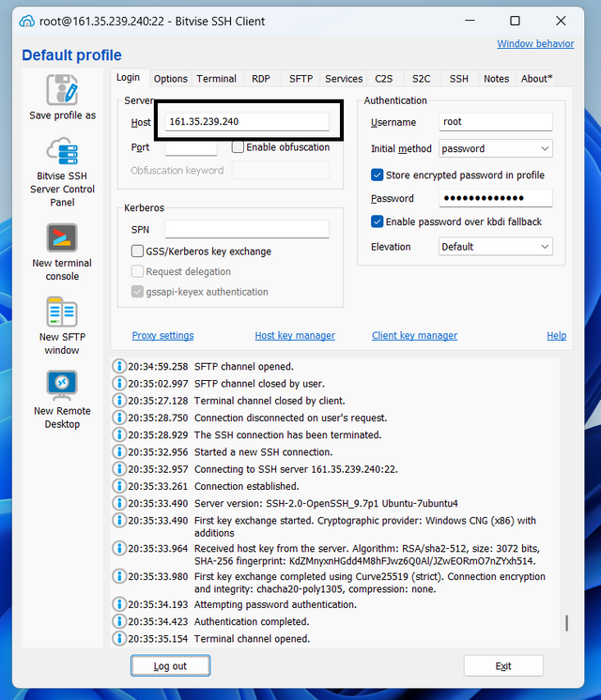
Task: Focus the Username field
Action: [x=496, y=121]
